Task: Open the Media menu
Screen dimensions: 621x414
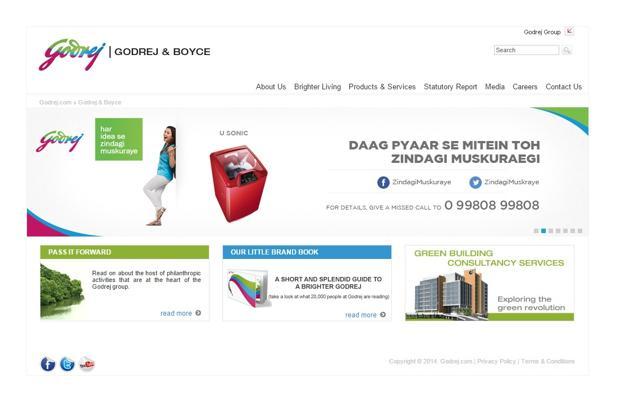Action: pyautogui.click(x=495, y=87)
